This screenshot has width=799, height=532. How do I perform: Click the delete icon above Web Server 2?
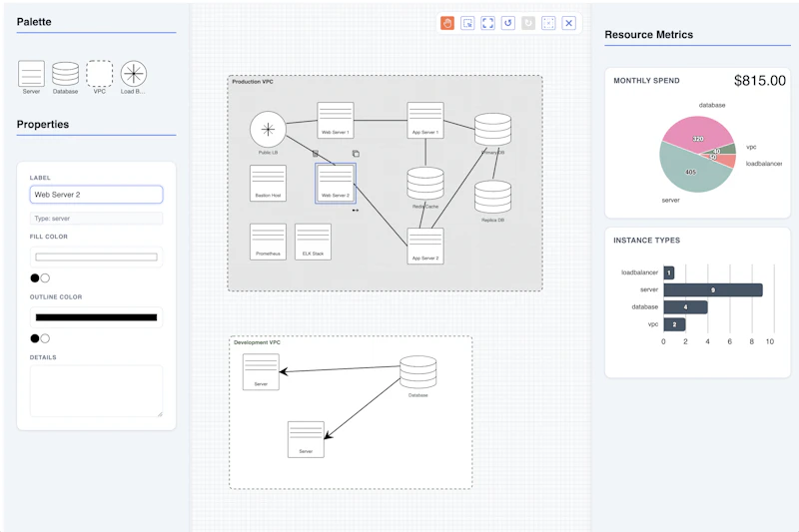316,154
